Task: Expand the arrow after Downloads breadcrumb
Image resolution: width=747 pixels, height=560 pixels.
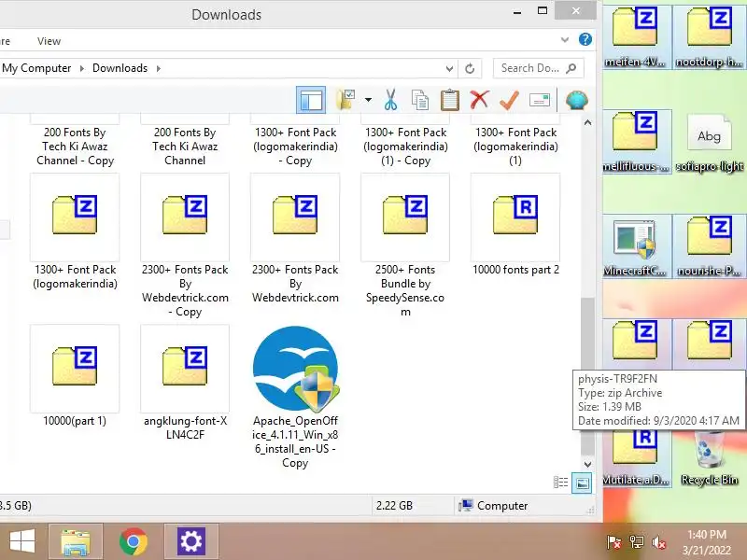Action: click(x=159, y=68)
